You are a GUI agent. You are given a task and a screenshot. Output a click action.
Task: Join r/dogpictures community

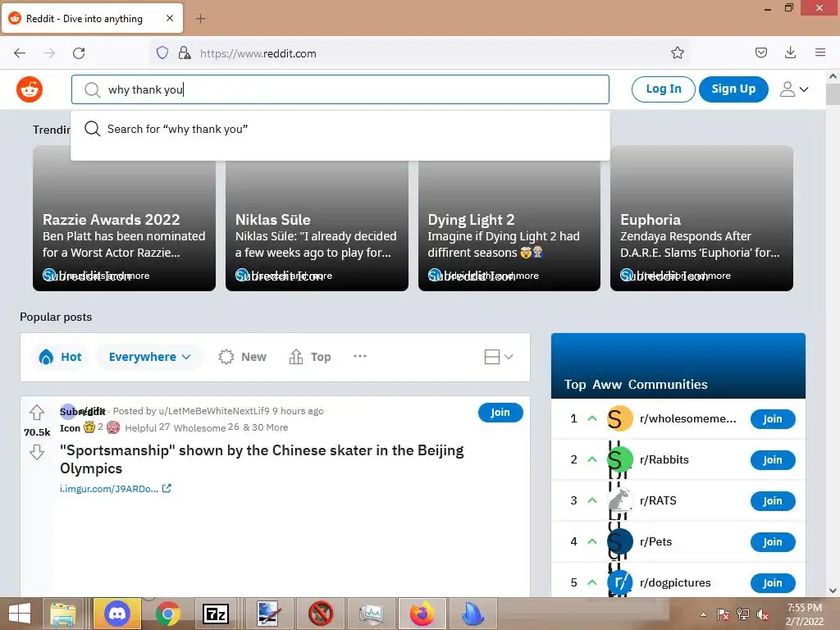coord(773,583)
